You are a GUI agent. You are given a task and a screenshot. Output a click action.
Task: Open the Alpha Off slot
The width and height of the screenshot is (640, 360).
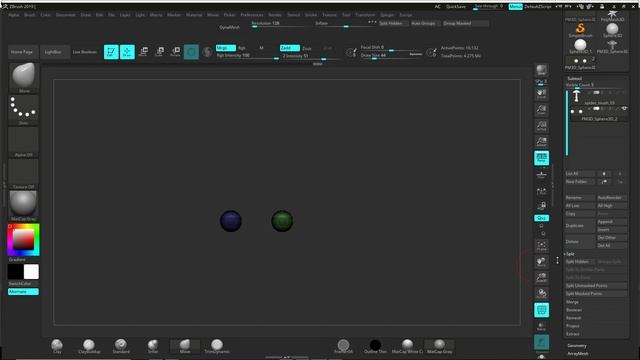[23, 142]
